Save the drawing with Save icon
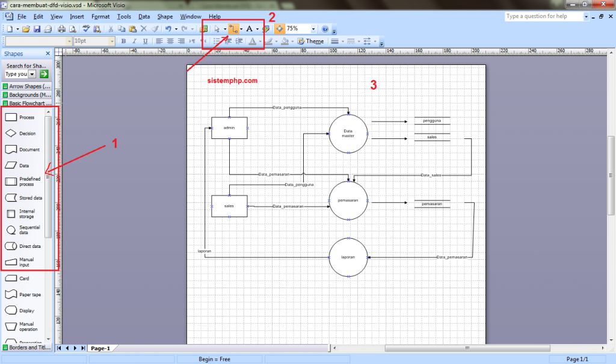The image size is (616, 364). 37,29
